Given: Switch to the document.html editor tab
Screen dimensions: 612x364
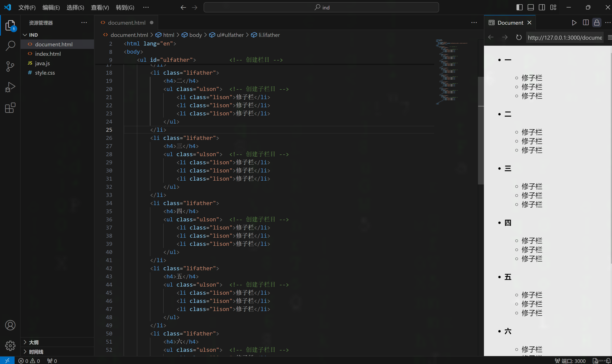Looking at the screenshot, I should click(127, 23).
